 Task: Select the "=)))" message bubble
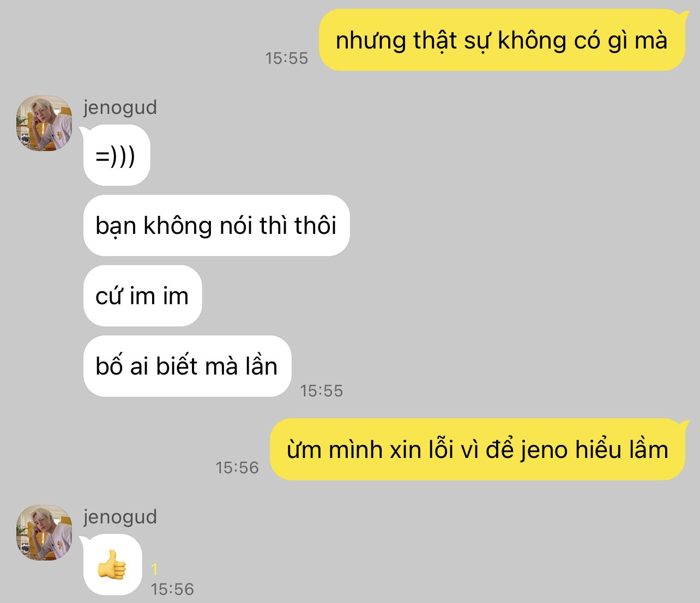117,155
